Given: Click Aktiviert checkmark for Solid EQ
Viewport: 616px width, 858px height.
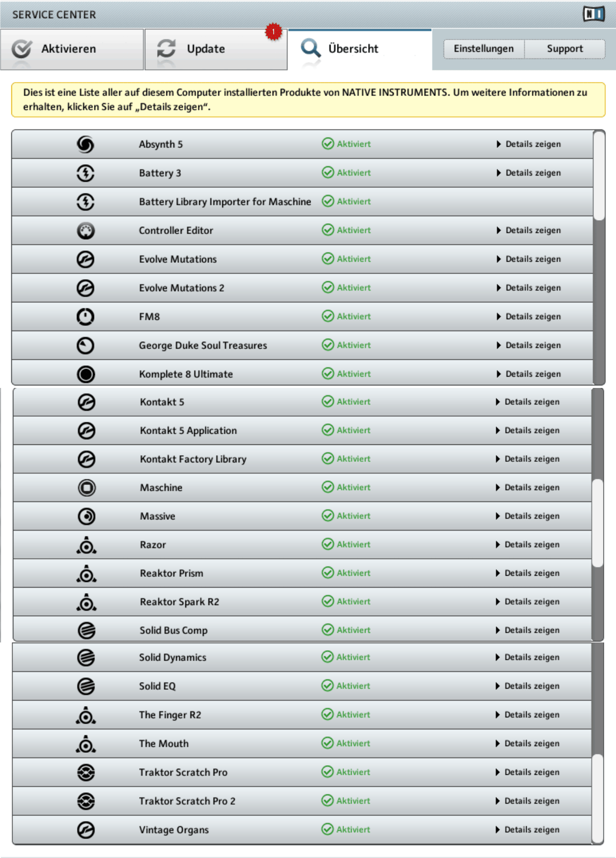Looking at the screenshot, I should point(327,686).
